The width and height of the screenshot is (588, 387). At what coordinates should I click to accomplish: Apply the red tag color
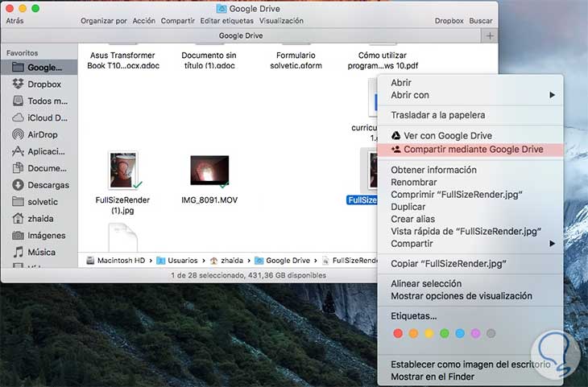(398, 333)
